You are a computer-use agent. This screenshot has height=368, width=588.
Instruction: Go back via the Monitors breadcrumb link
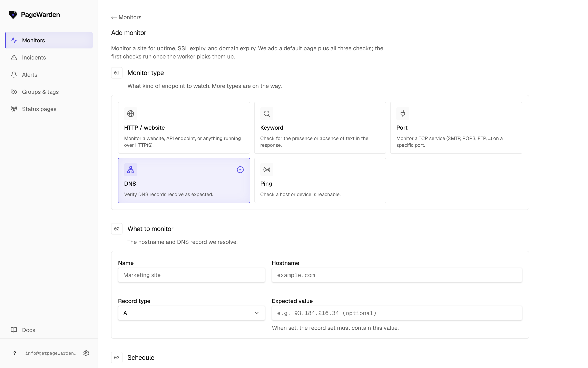coord(126,17)
